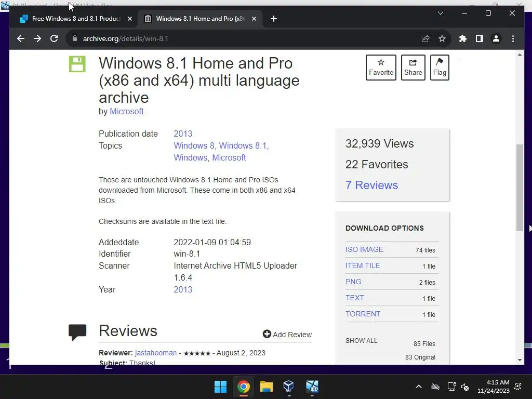Open the Chrome profile menu
This screenshot has width=532, height=399.
(496, 38)
